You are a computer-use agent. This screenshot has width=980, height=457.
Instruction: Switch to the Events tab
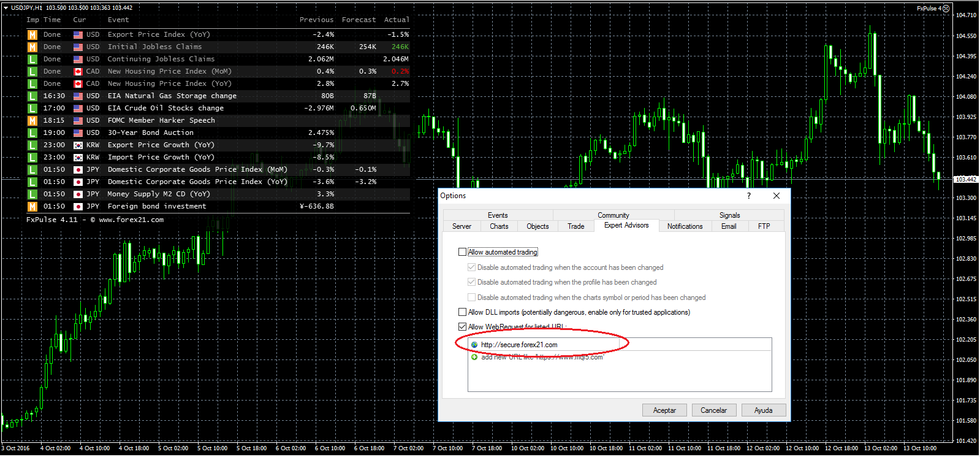498,215
